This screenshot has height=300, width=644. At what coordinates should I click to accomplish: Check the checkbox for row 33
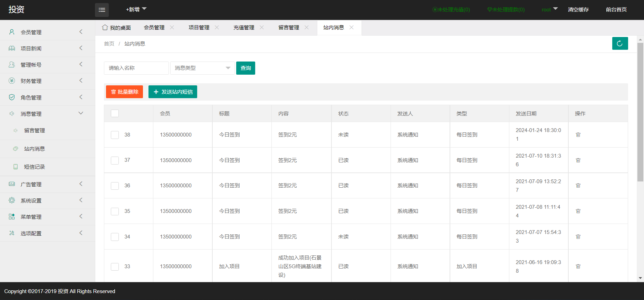(x=115, y=266)
